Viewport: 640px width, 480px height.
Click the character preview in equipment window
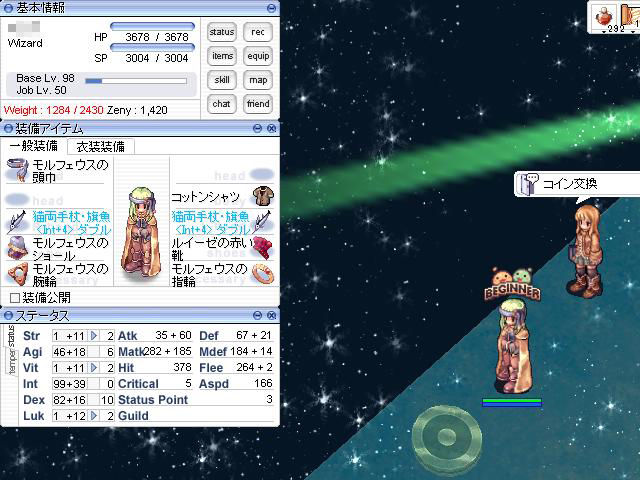(141, 233)
